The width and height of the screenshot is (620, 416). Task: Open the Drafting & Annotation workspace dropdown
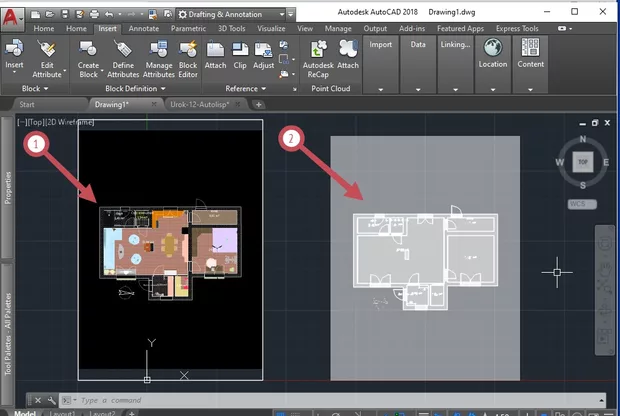coord(235,14)
